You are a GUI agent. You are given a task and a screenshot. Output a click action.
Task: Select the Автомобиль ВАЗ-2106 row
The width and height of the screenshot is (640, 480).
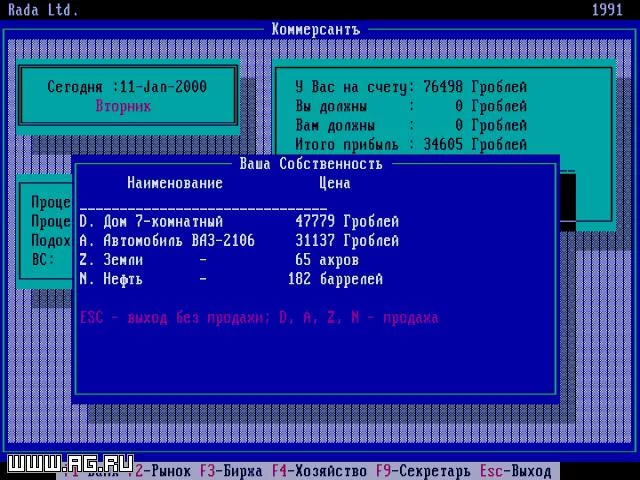pyautogui.click(x=239, y=241)
